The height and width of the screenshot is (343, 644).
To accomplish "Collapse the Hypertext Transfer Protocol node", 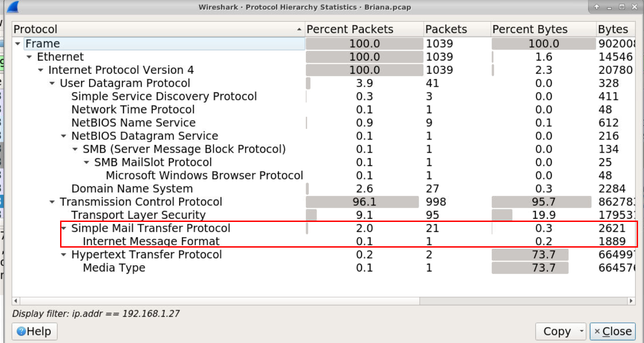I will [63, 255].
